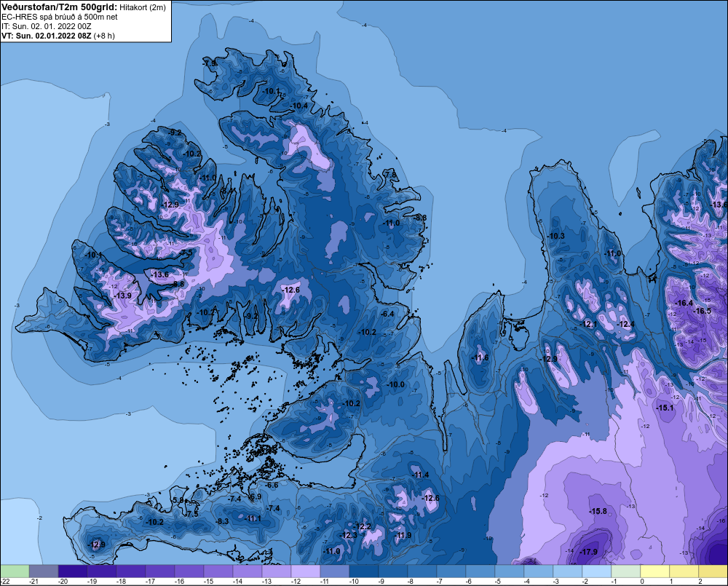
Task: Click the legend swatch between -12 and -11
Action: [306, 571]
